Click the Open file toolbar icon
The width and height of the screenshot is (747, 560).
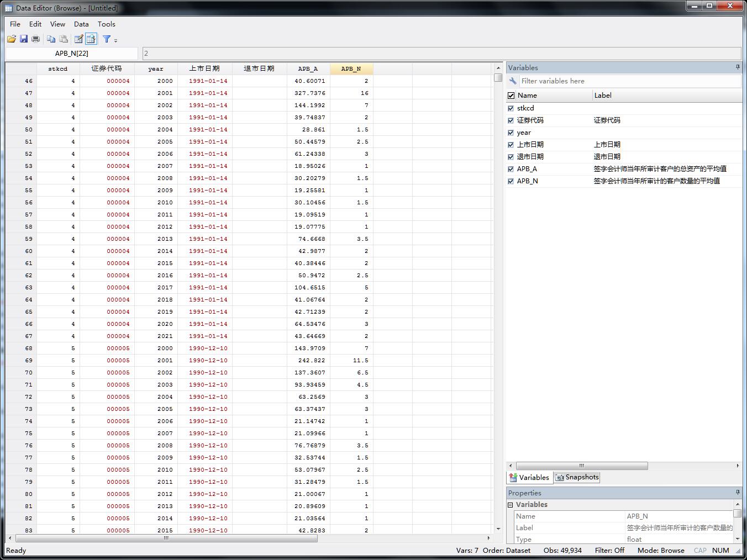click(12, 39)
